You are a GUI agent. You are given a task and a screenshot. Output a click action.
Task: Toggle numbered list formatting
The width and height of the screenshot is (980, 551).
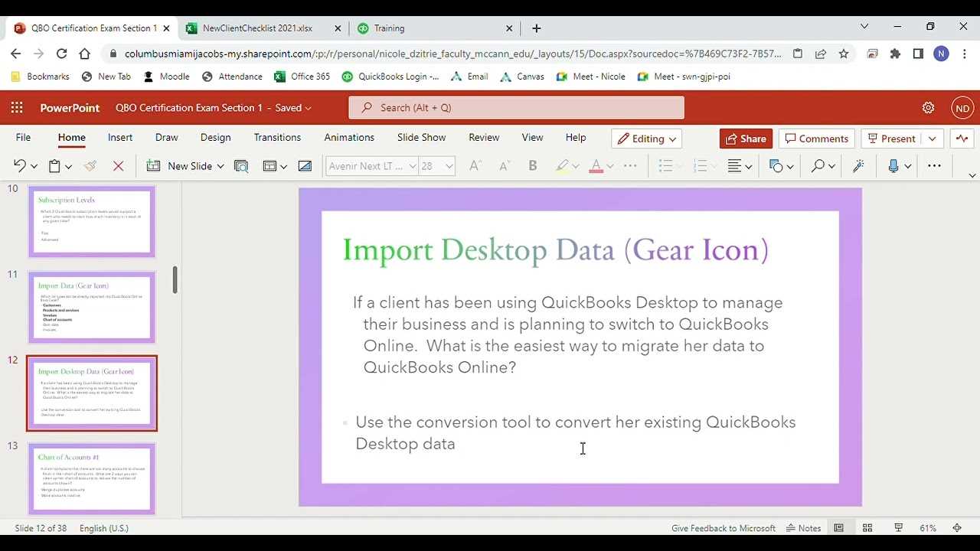(699, 166)
